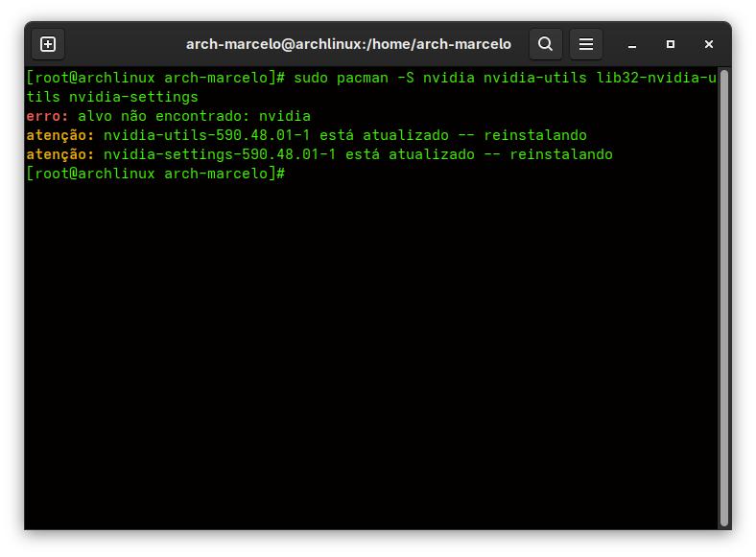Image resolution: width=756 pixels, height=557 pixels.
Task: Open a new terminal tab
Action: point(48,44)
